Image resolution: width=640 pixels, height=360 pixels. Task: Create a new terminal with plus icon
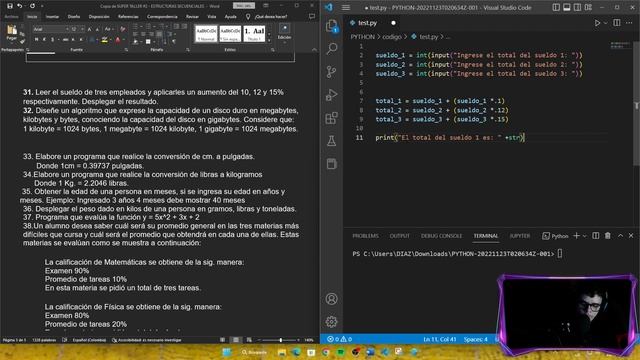tap(576, 236)
